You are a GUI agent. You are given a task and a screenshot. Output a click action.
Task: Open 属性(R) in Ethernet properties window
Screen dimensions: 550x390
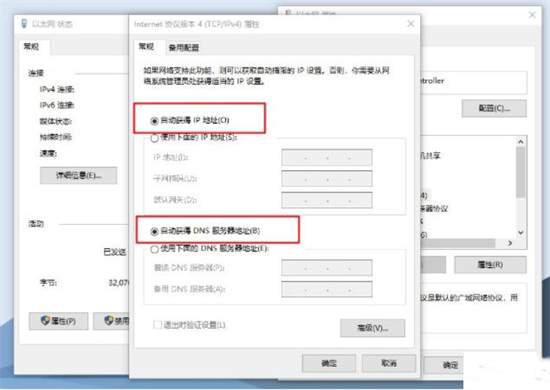[x=490, y=264]
